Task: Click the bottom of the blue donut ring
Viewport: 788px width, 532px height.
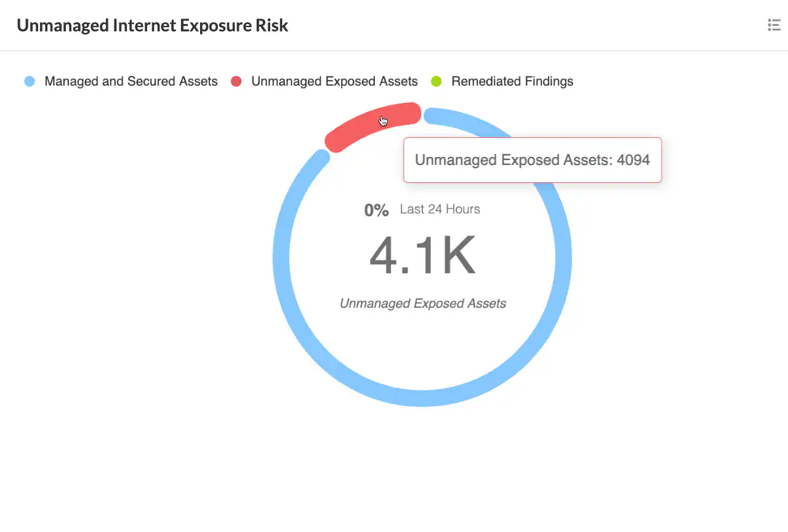Action: [x=422, y=398]
